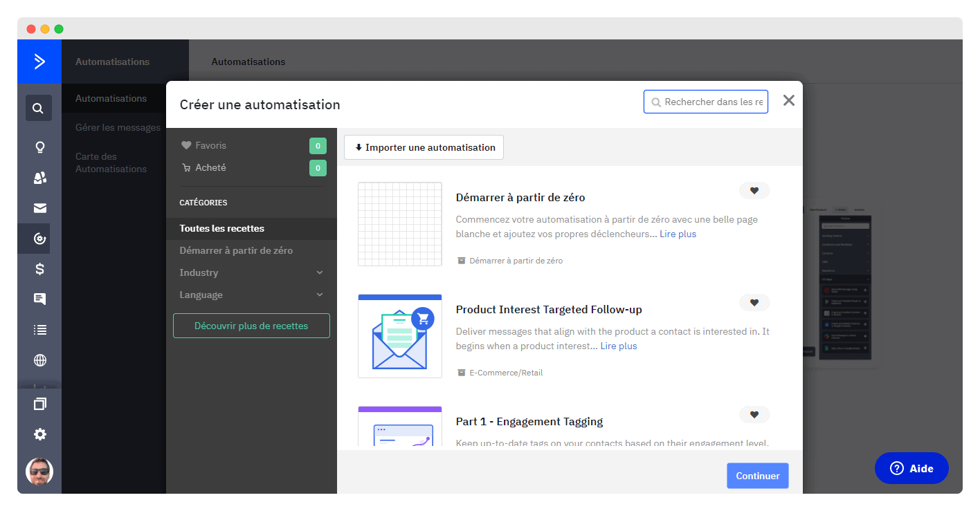The height and width of the screenshot is (511, 980).
Task: Open Gérer les messages in background menu
Action: click(118, 127)
